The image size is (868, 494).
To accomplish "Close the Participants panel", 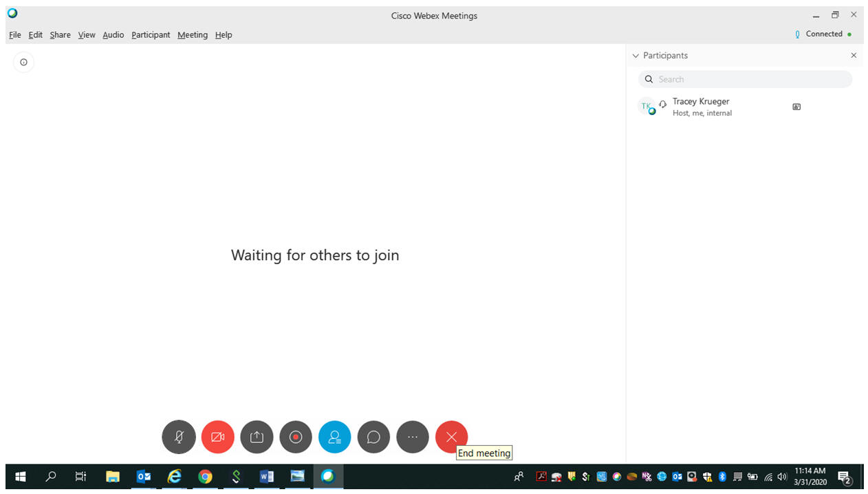I will pos(854,56).
